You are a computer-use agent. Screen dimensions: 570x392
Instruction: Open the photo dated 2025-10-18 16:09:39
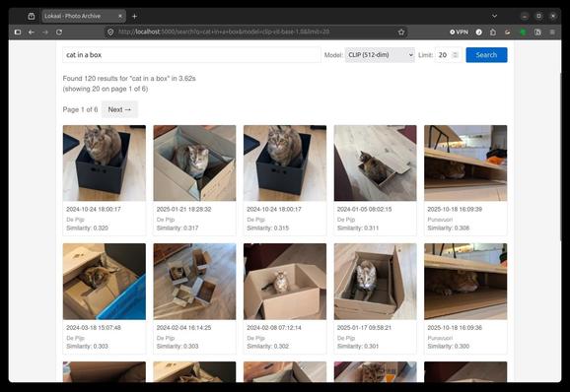[x=465, y=163]
